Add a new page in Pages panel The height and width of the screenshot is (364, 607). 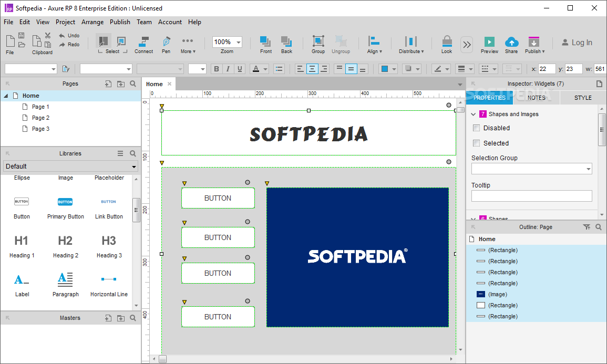(108, 84)
